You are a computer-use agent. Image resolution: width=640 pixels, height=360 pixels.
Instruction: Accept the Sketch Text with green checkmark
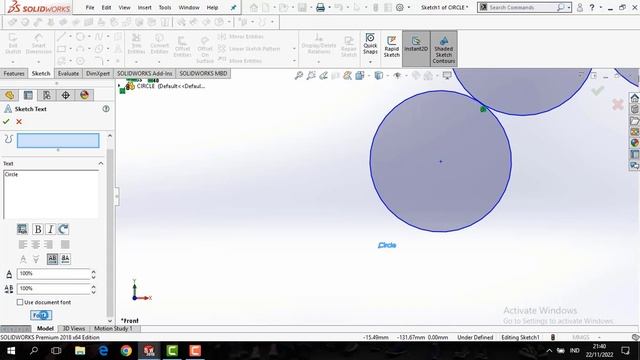[6, 122]
